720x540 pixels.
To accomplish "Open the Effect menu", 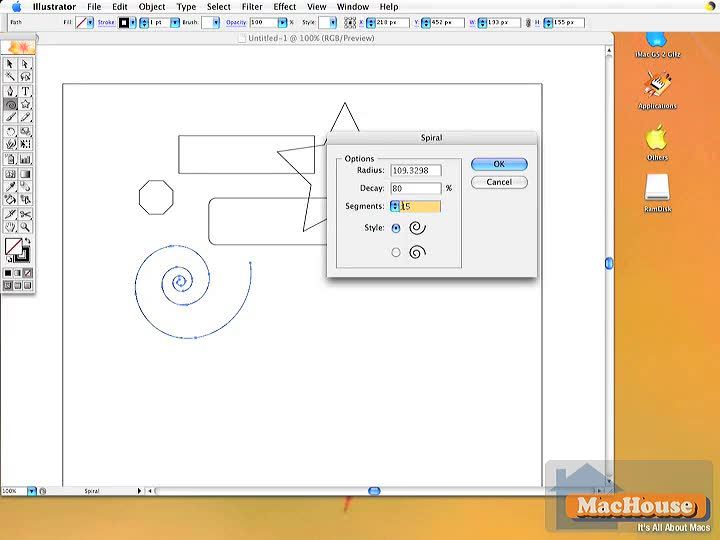I will [284, 7].
